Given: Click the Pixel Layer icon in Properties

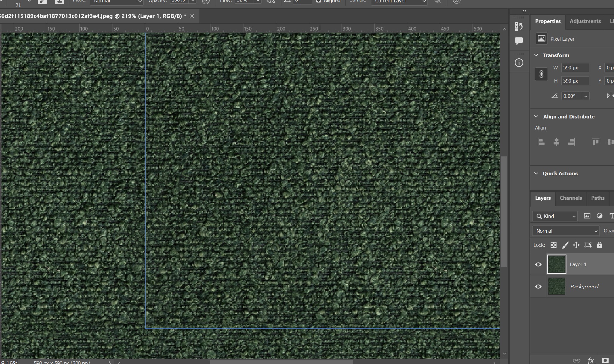Looking at the screenshot, I should click(x=541, y=39).
